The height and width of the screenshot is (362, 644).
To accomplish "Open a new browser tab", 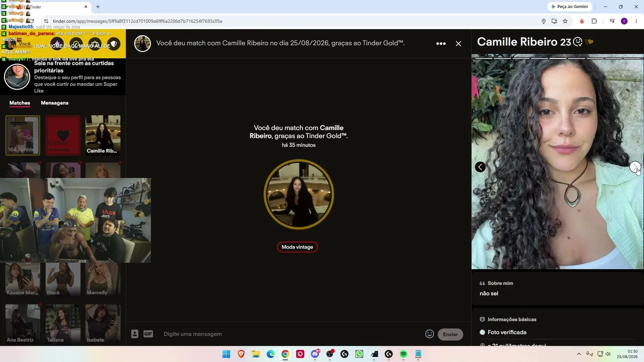I will 98,7.
